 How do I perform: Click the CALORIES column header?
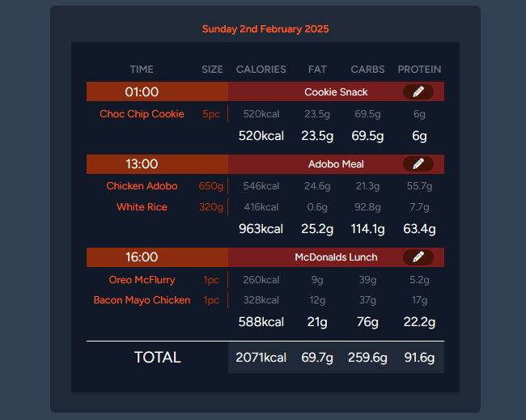click(x=261, y=70)
